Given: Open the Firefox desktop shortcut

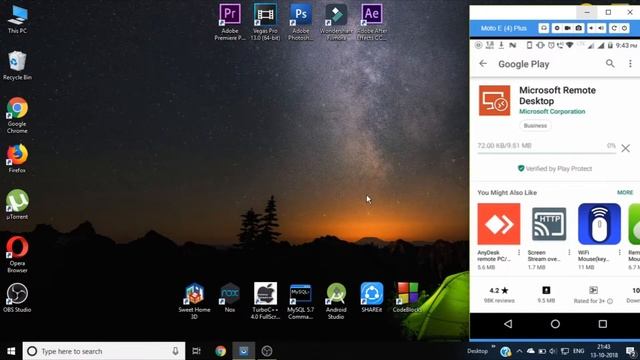Looking at the screenshot, I should 17,158.
